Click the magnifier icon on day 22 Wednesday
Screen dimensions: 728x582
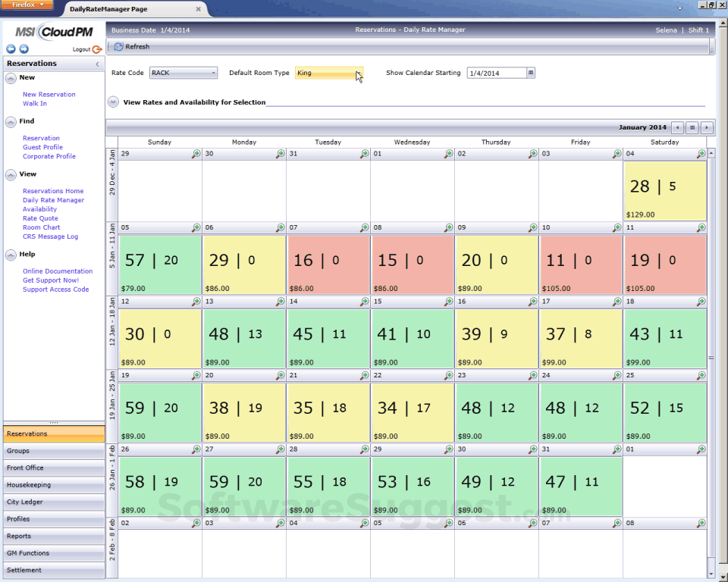tap(448, 375)
